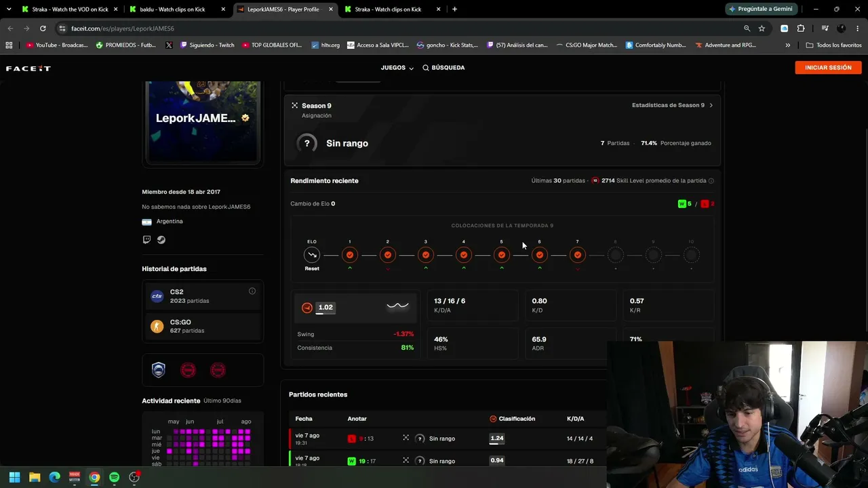Click the INICIAR SESIÓN button

click(x=828, y=68)
